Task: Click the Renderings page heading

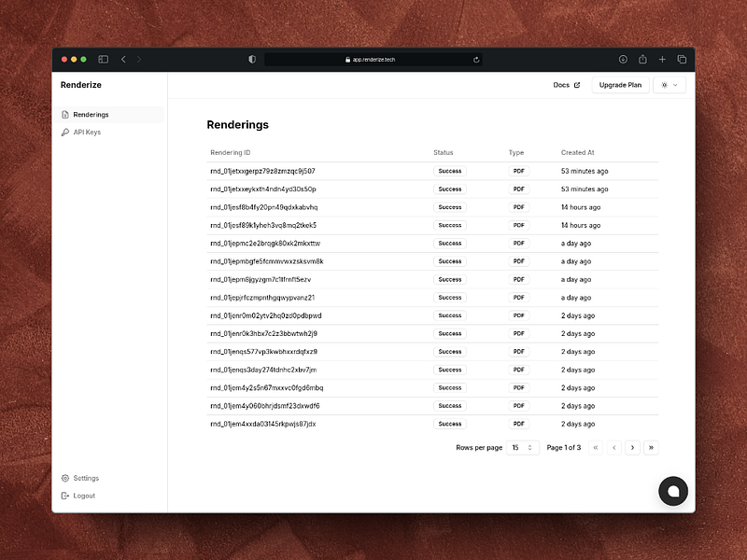Action: pyautogui.click(x=238, y=125)
